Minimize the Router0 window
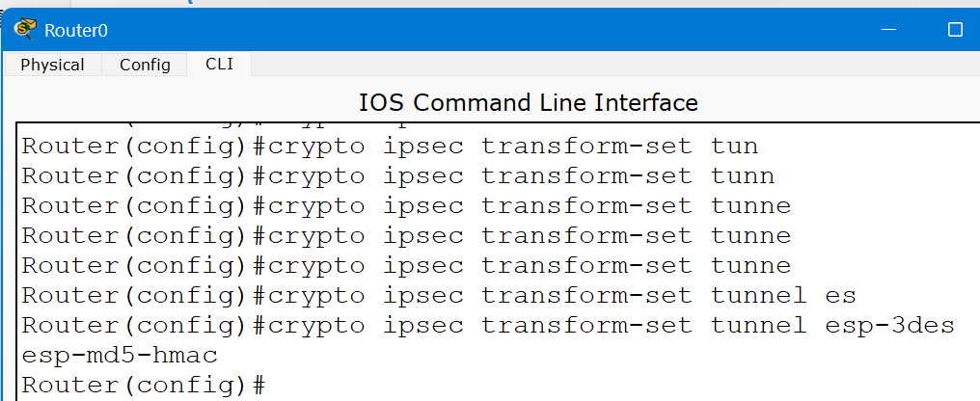This screenshot has width=980, height=401. pos(888,30)
